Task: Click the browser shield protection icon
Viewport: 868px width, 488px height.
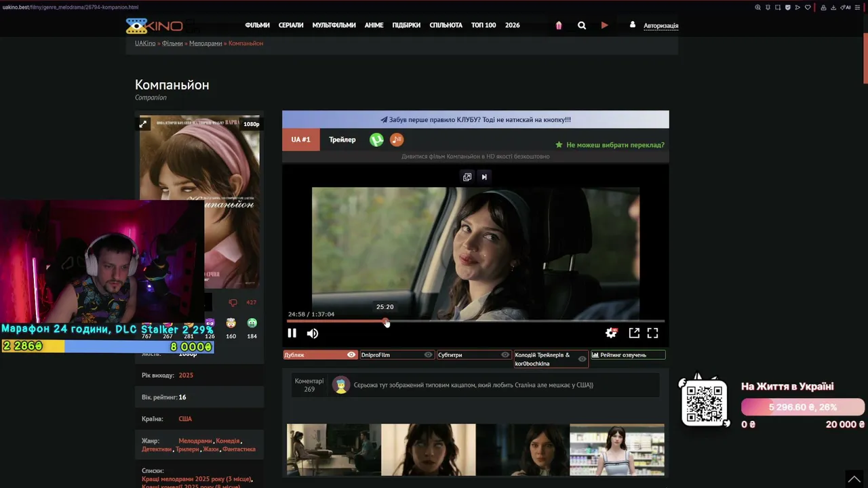Action: point(787,7)
